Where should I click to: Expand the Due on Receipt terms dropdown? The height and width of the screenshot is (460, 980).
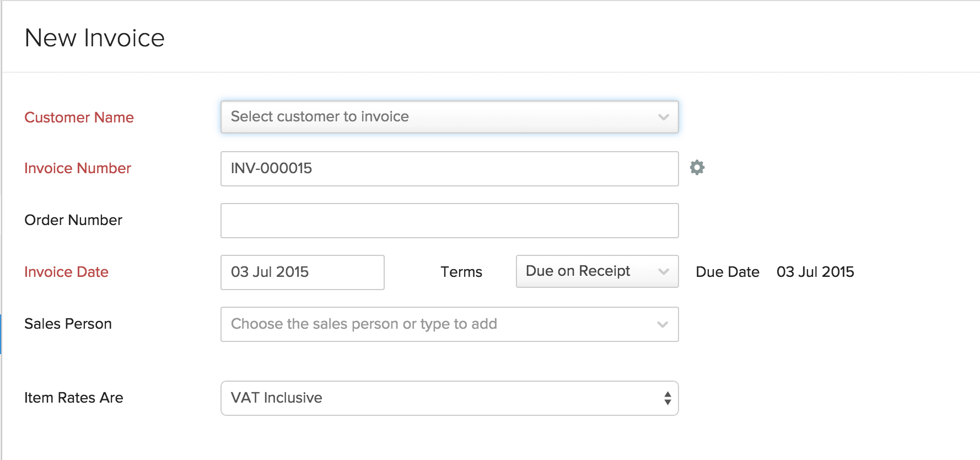point(597,271)
